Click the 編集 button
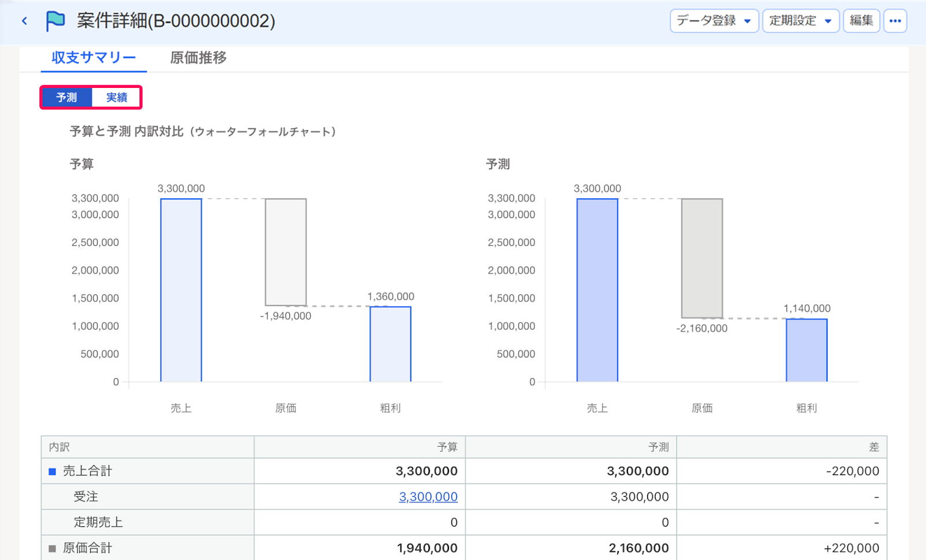Viewport: 926px width, 560px height. [x=862, y=21]
